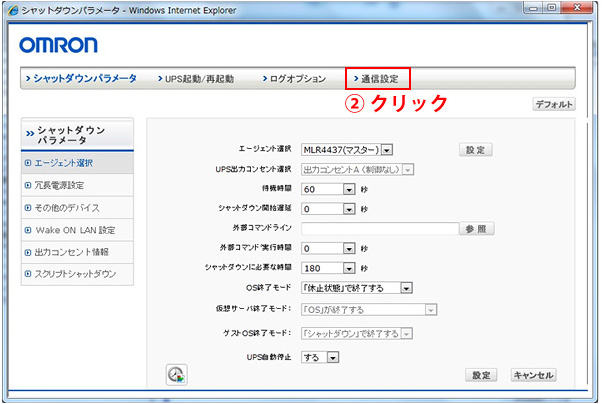
Task: Click the デフォルト button
Action: pos(553,104)
